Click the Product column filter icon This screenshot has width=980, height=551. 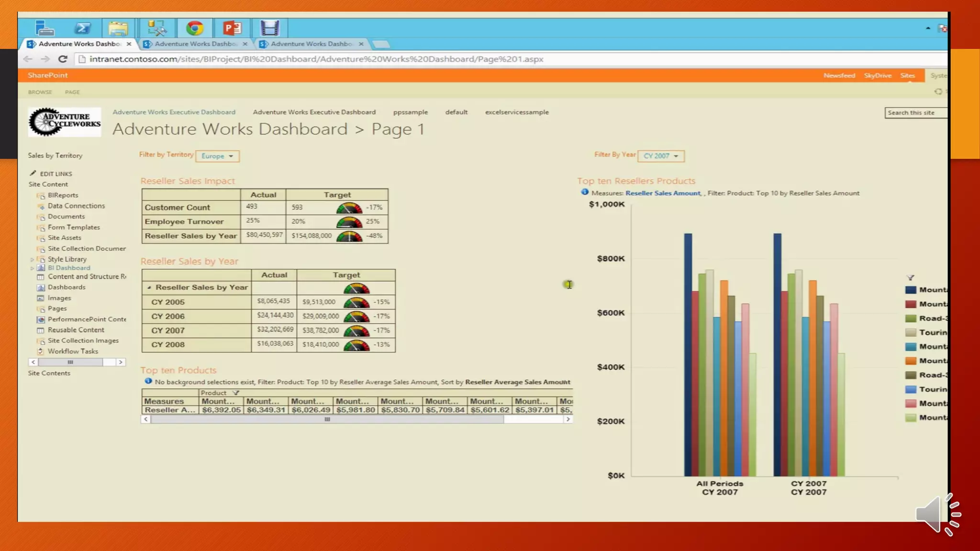click(235, 393)
